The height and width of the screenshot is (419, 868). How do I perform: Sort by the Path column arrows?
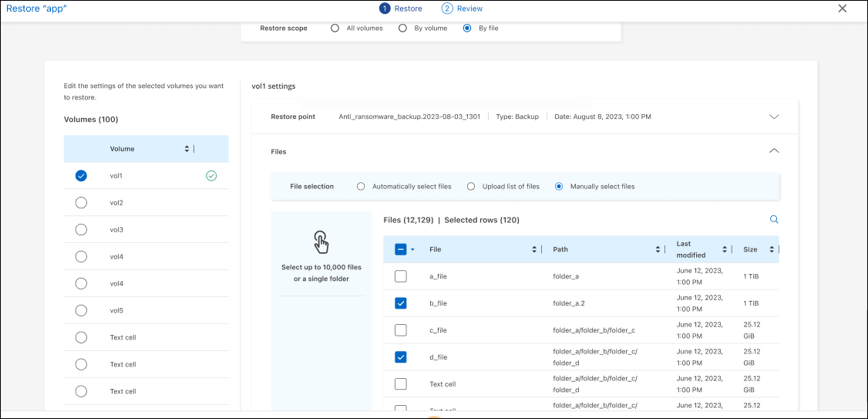(x=658, y=249)
